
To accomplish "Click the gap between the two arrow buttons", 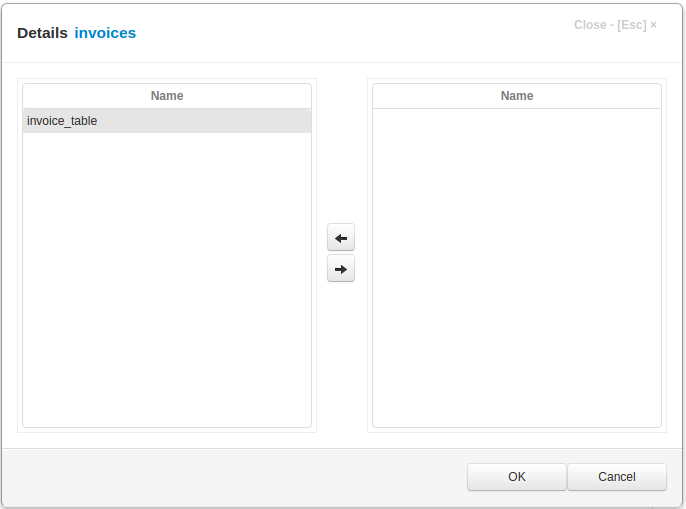I will click(x=341, y=253).
